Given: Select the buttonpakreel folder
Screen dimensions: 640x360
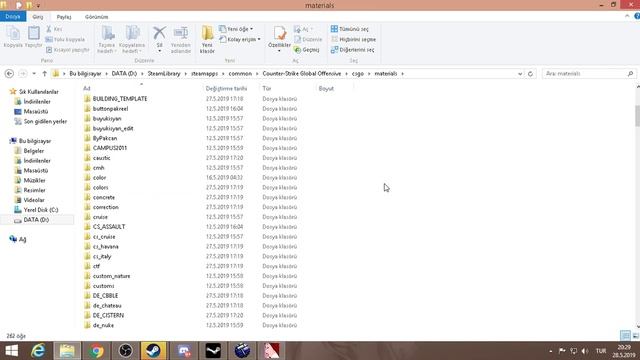Looking at the screenshot, I should [x=110, y=109].
